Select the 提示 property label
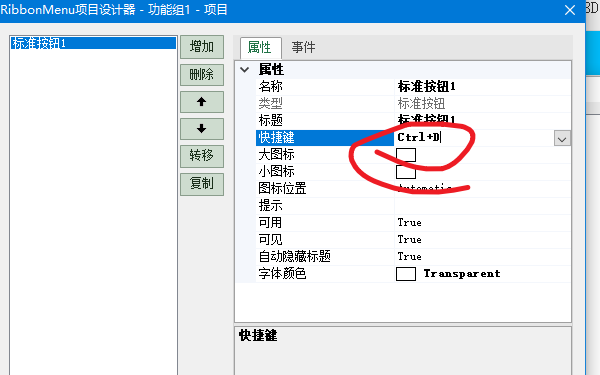The height and width of the screenshot is (375, 600). (x=271, y=206)
